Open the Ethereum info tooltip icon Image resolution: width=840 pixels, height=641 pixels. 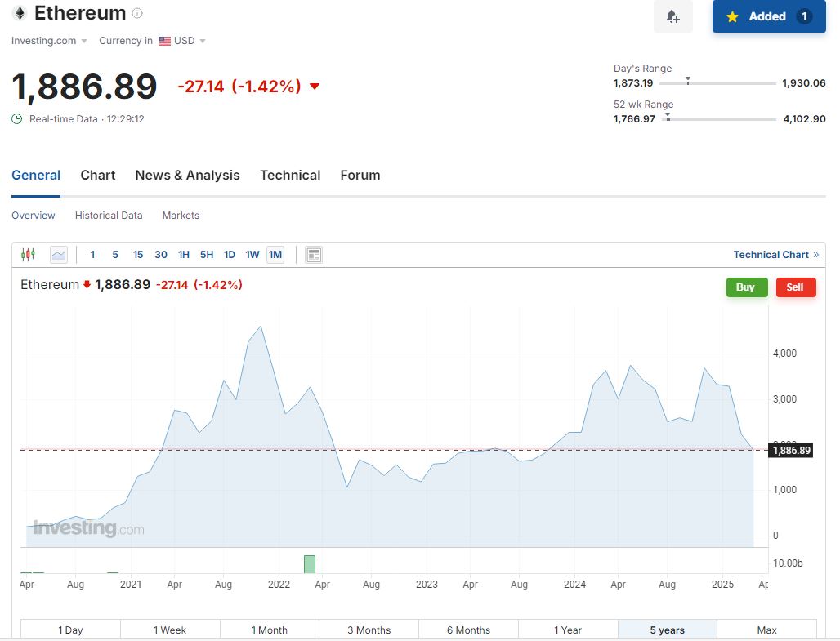[137, 13]
